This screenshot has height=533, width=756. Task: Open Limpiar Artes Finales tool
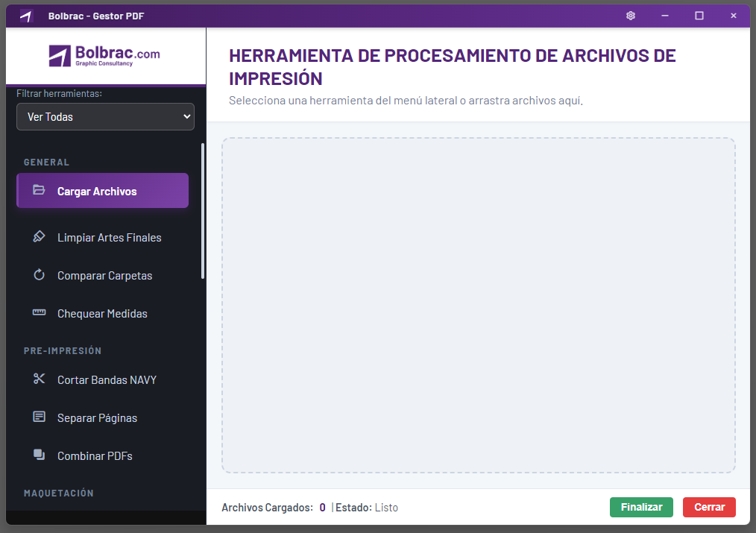click(x=102, y=238)
